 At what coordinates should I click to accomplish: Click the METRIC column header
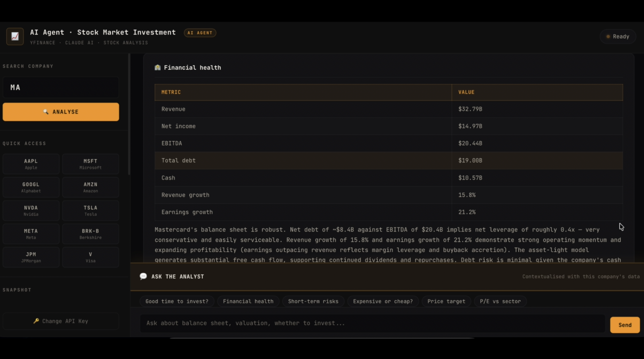[x=303, y=92]
